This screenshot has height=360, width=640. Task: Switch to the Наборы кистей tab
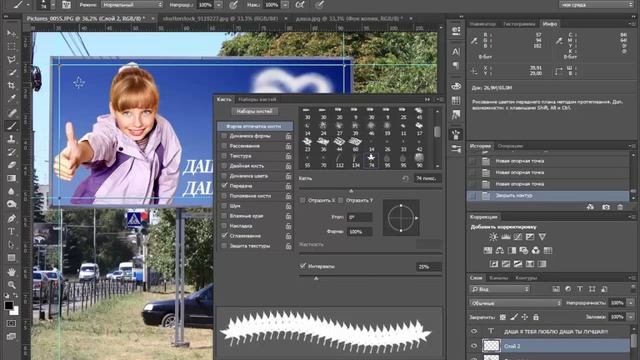(x=257, y=99)
